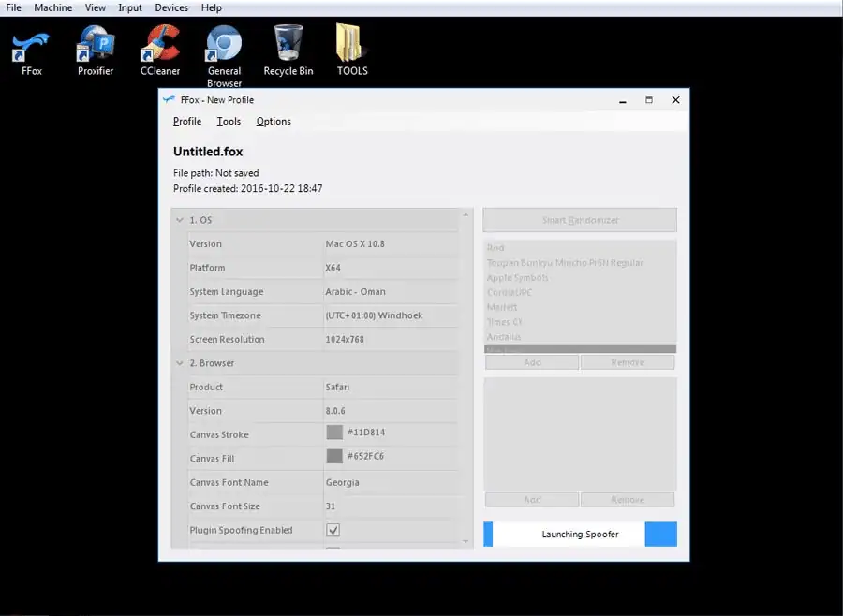Maximize the FFox New Profile window

(x=648, y=100)
